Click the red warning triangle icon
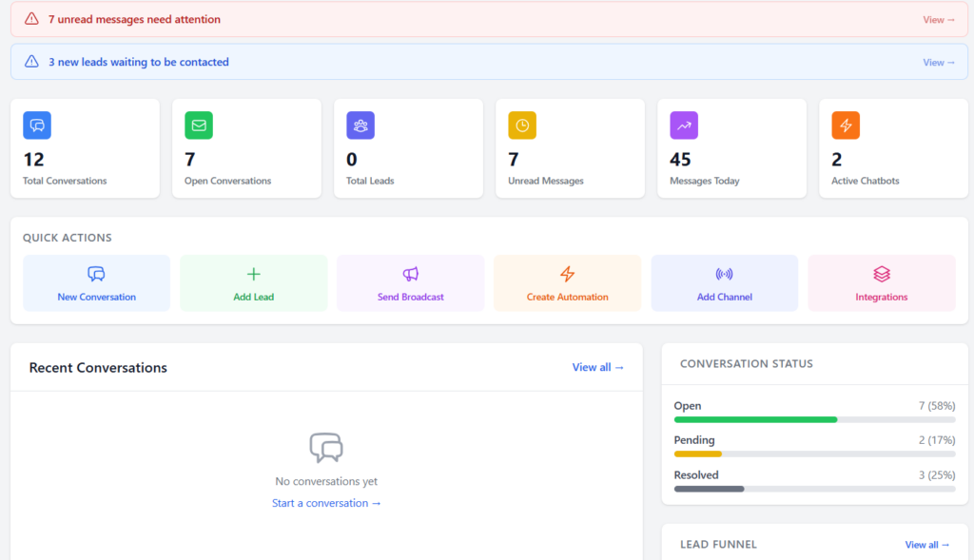The height and width of the screenshot is (560, 974). click(x=32, y=19)
